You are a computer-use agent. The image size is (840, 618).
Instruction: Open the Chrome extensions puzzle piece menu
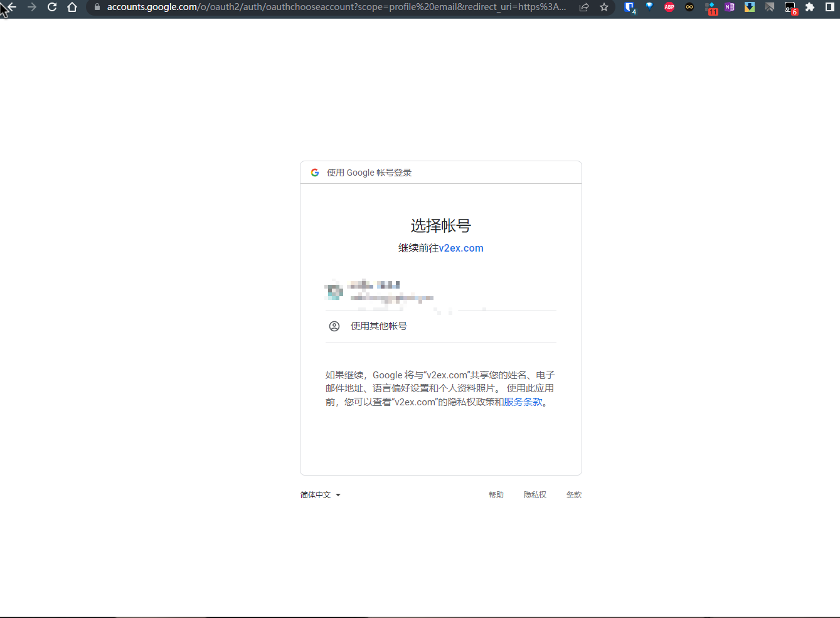pyautogui.click(x=810, y=7)
